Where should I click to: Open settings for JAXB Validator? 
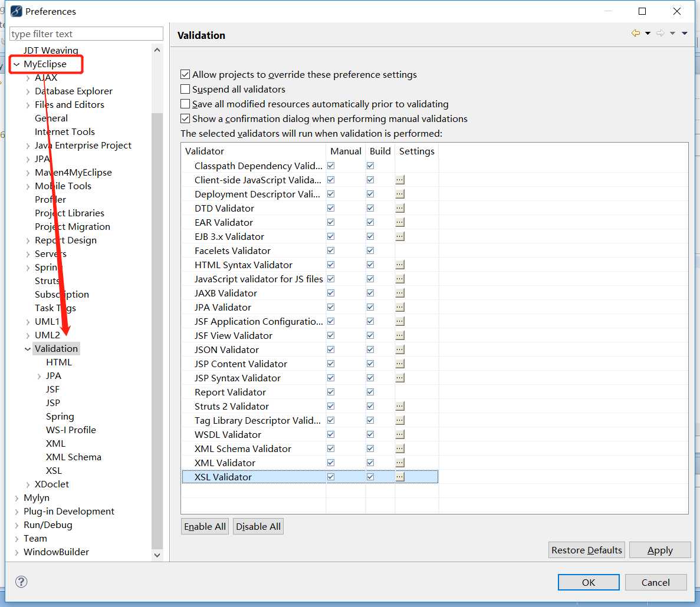click(x=400, y=293)
